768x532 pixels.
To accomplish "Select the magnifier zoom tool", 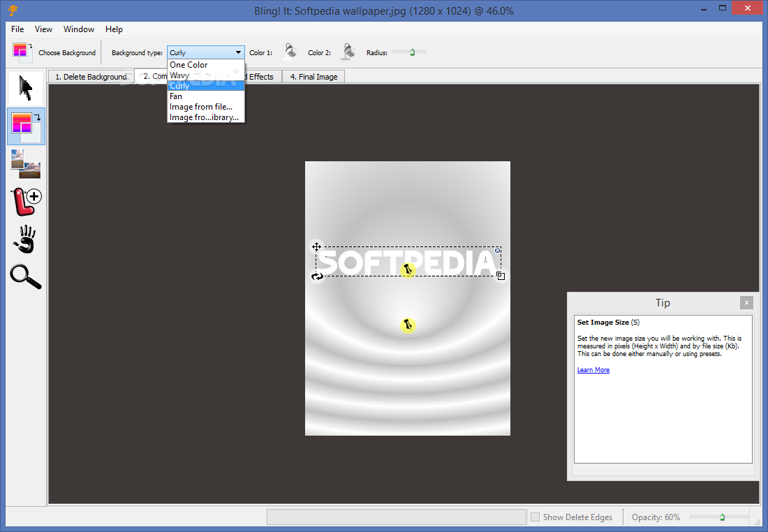I will [26, 276].
